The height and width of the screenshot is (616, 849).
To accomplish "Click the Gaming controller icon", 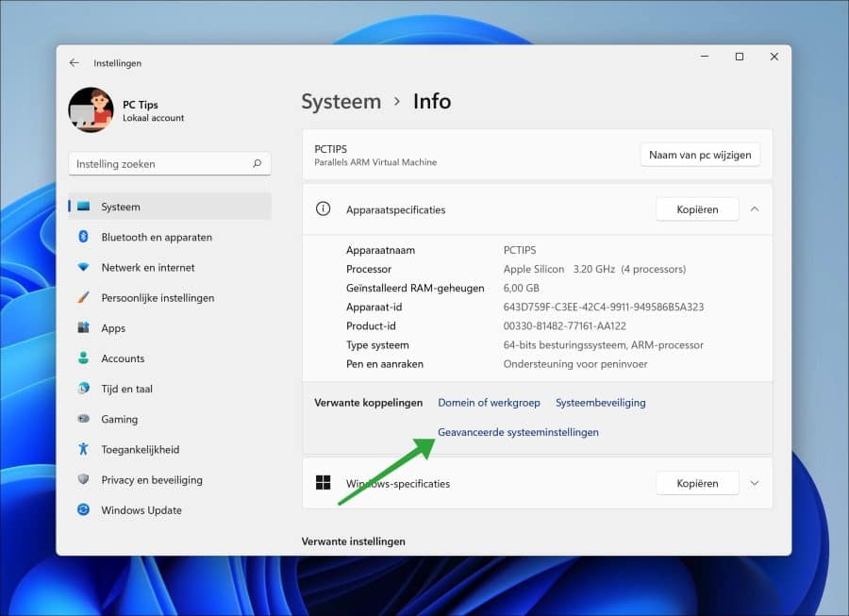I will tap(83, 419).
